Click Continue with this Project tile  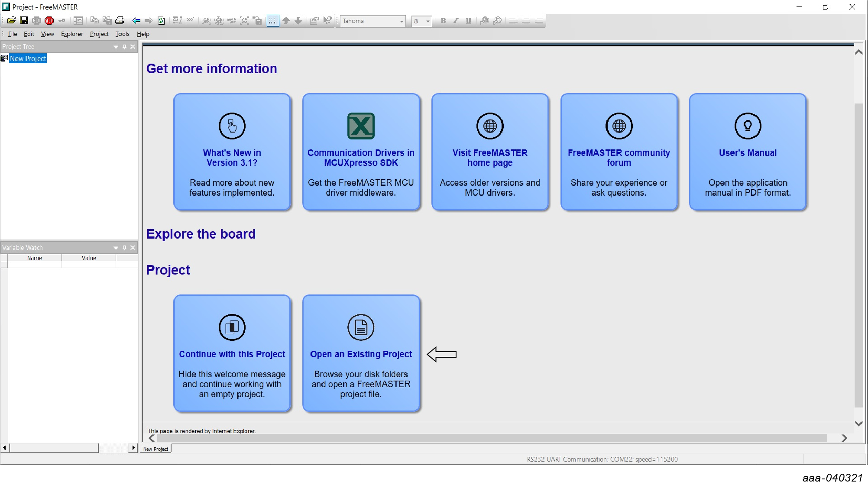(x=232, y=353)
